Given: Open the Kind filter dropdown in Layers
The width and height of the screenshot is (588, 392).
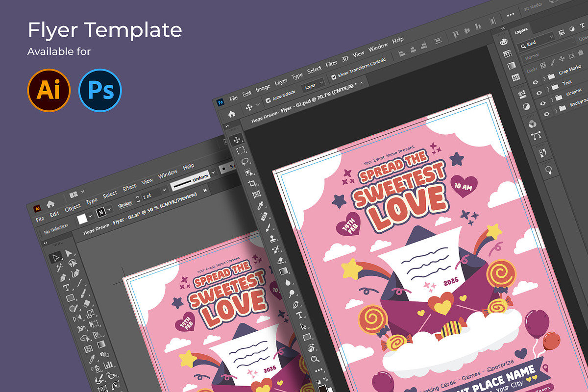Looking at the screenshot, I should (536, 43).
